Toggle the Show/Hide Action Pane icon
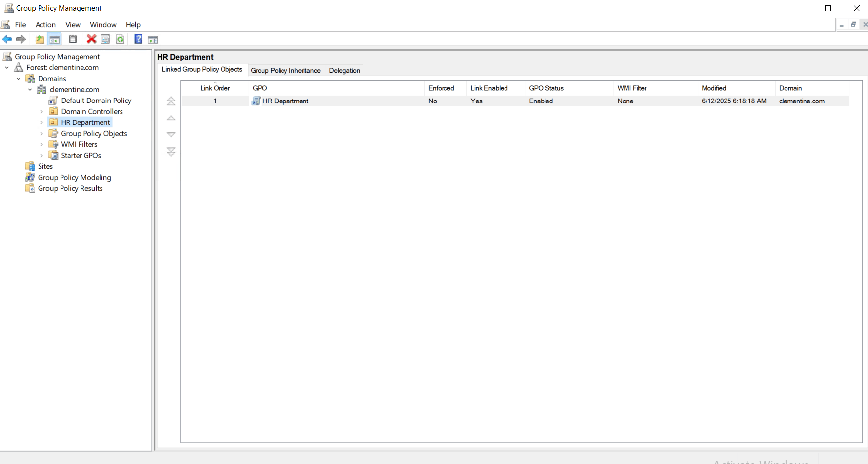Image resolution: width=868 pixels, height=464 pixels. click(153, 40)
